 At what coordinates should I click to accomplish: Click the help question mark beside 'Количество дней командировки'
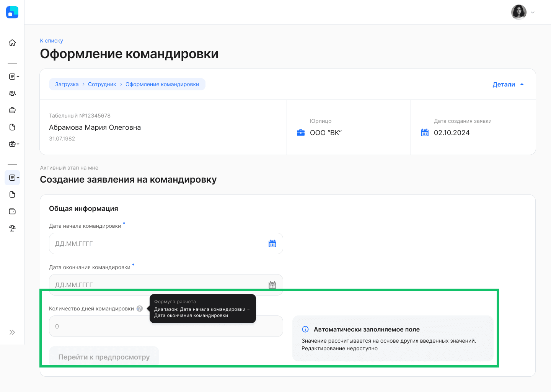(140, 309)
